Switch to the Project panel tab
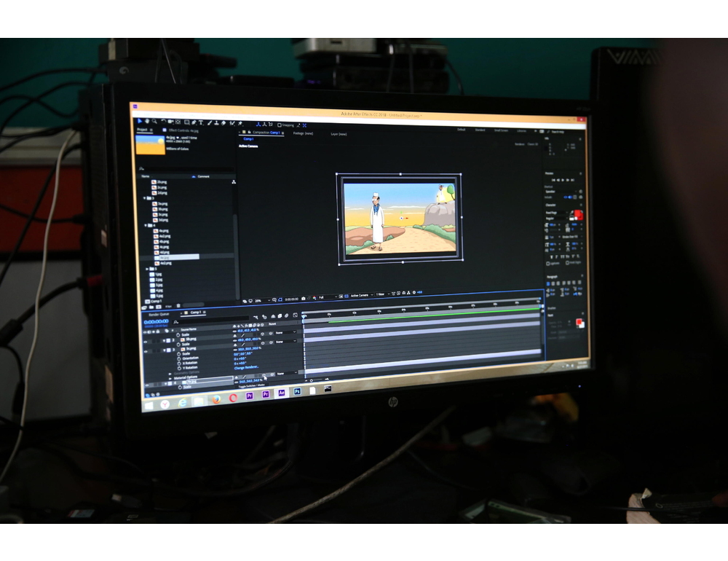 [142, 130]
